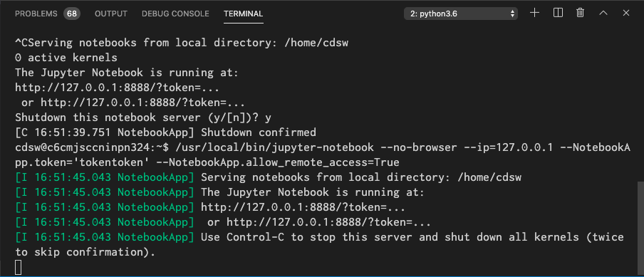
Task: Show the DEBUG CONSOLE tab
Action: pyautogui.click(x=175, y=14)
